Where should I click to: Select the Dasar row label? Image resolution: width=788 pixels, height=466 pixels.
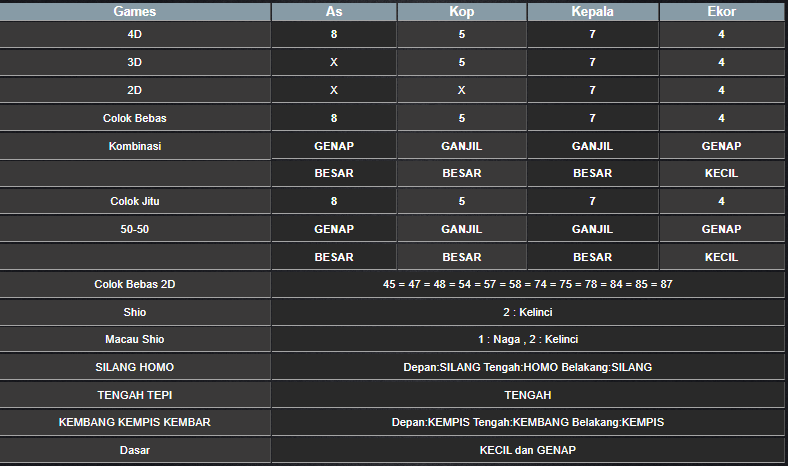135,450
